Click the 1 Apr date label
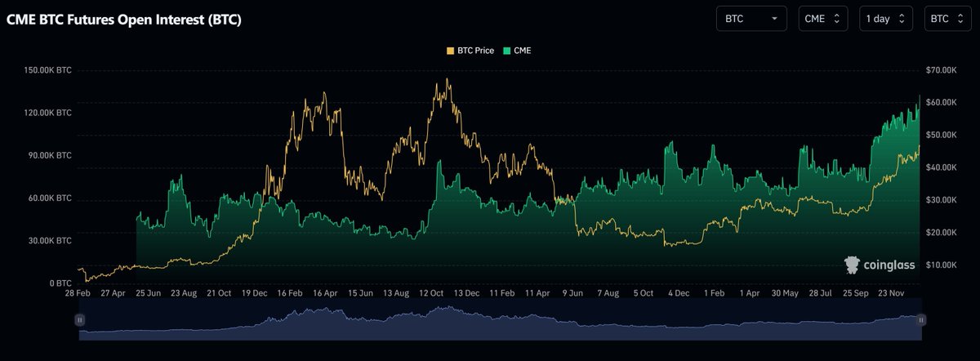980x361 pixels. [750, 292]
